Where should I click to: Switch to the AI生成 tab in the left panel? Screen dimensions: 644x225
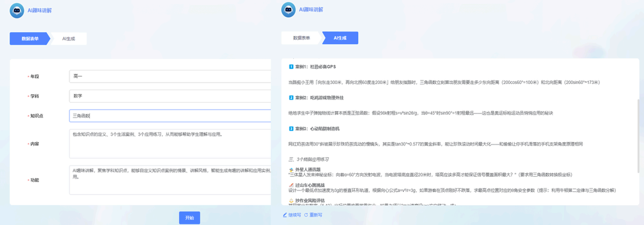tap(68, 39)
